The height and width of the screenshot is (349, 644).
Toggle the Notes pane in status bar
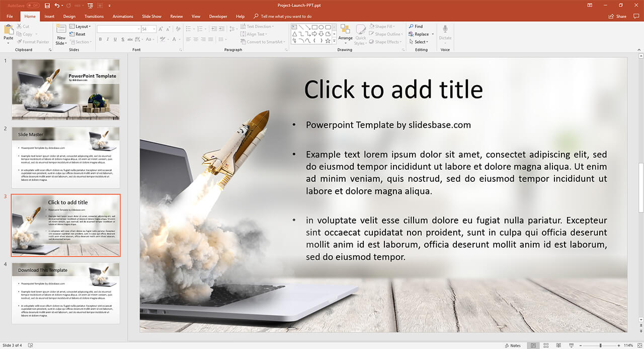coord(512,345)
